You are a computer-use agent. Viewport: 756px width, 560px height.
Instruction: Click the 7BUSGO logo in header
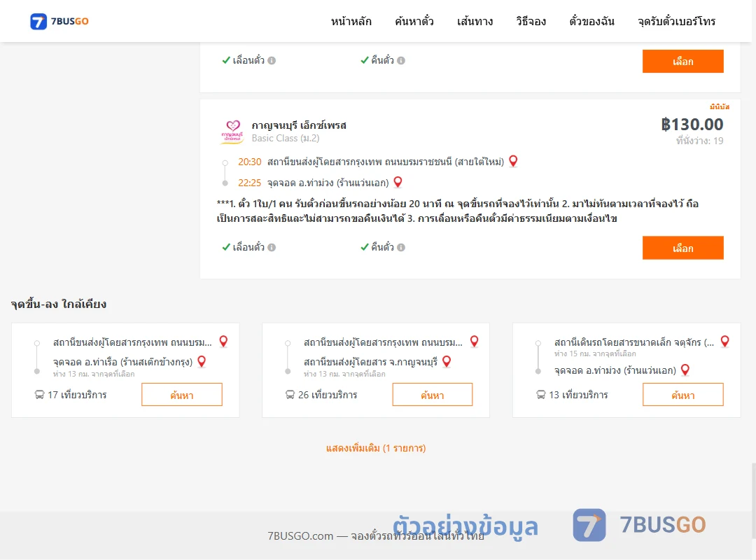[59, 21]
